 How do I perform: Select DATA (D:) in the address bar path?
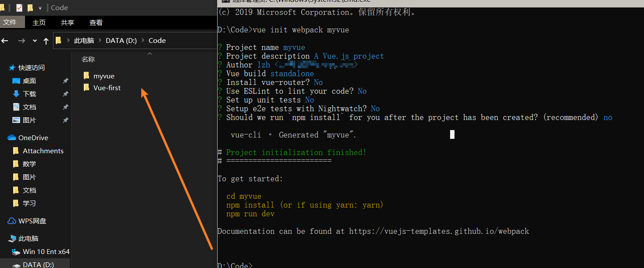click(x=122, y=41)
